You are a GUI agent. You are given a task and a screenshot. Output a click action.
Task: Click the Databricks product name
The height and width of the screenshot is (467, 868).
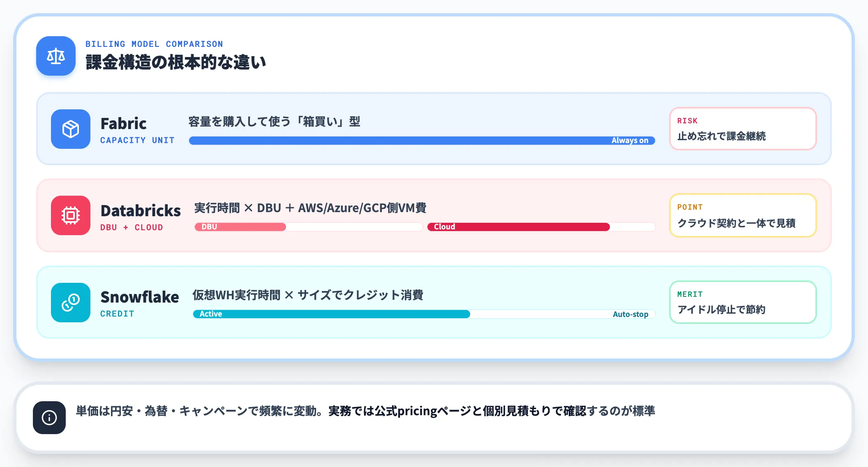click(x=141, y=210)
